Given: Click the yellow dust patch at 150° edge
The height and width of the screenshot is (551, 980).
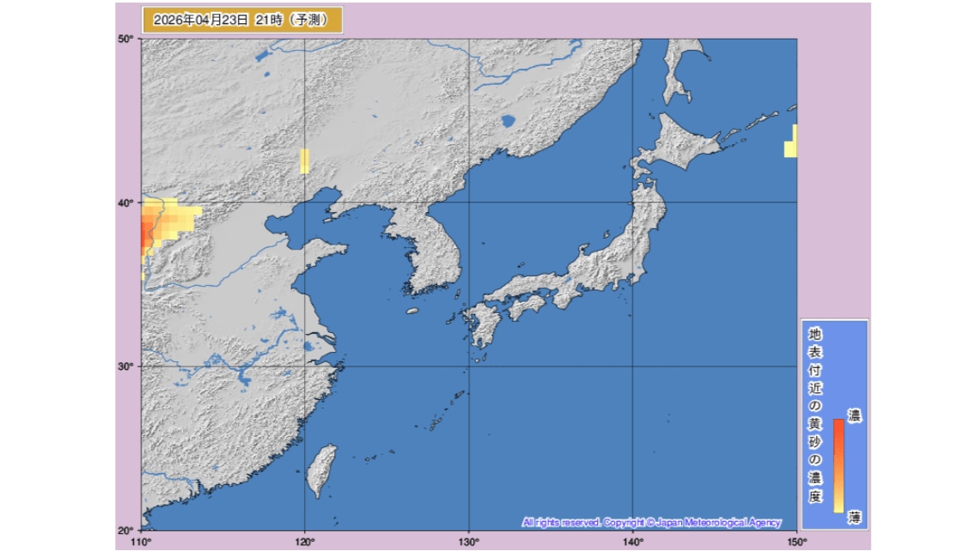Looking at the screenshot, I should 792,142.
